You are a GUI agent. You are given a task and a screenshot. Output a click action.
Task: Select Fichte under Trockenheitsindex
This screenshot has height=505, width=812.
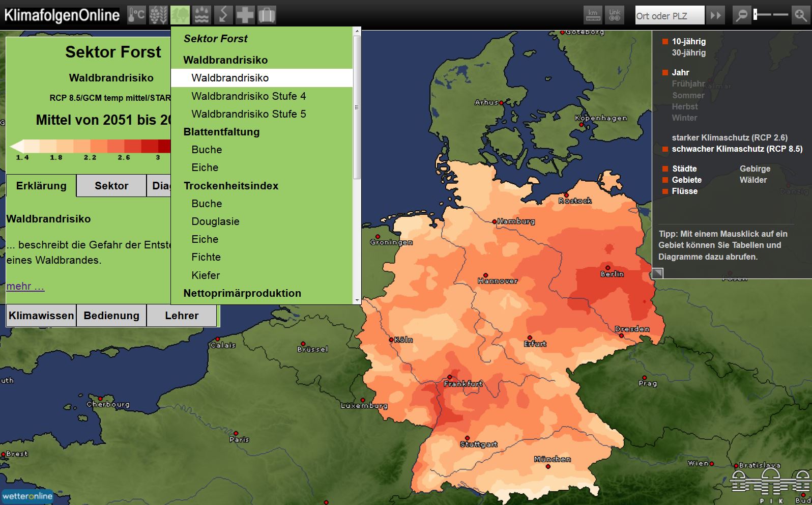pos(206,257)
